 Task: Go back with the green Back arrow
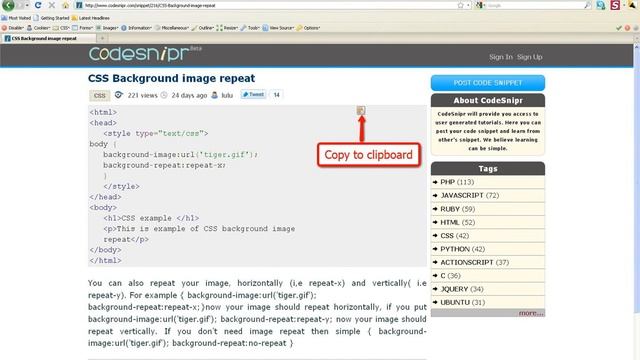[x=8, y=5]
